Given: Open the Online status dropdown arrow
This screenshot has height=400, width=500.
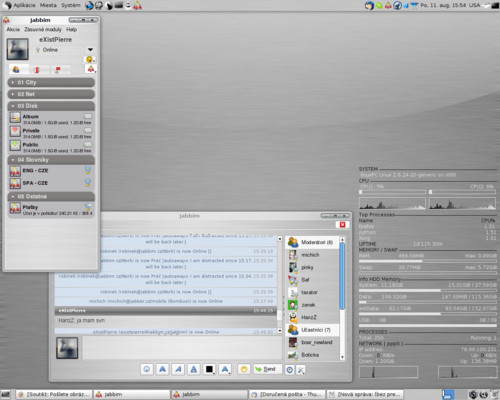Looking at the screenshot, I should (90, 50).
